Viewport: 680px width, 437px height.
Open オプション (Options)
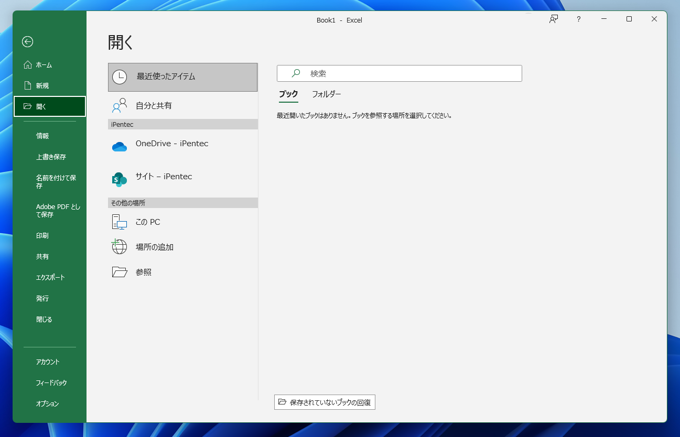[49, 404]
